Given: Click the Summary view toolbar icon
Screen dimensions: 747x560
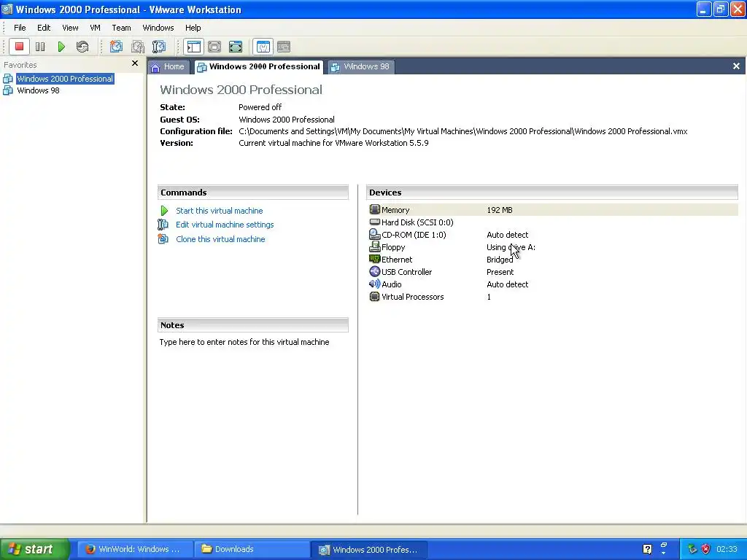Looking at the screenshot, I should [263, 47].
